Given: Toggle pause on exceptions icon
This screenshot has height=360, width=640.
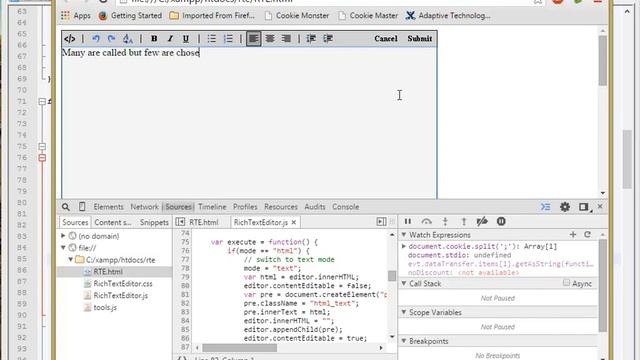Looking at the screenshot, I should 501,221.
